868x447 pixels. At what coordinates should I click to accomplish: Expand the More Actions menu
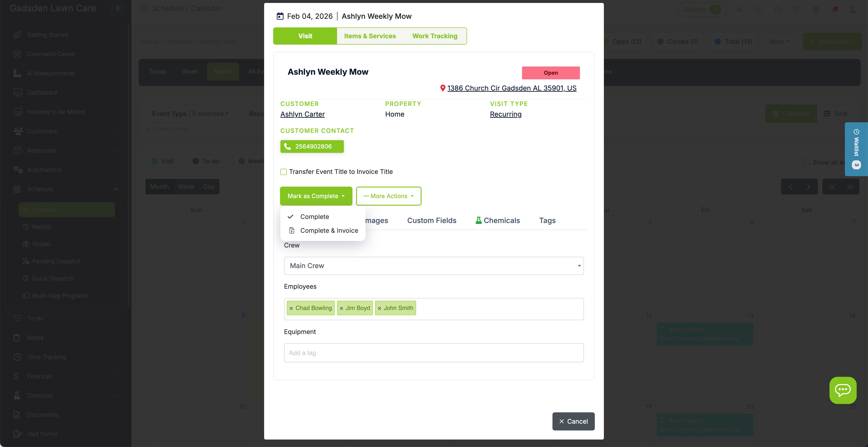point(388,196)
